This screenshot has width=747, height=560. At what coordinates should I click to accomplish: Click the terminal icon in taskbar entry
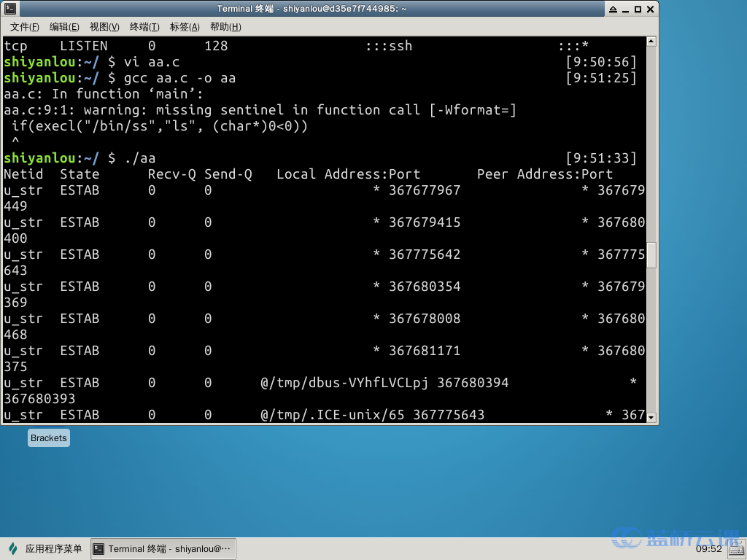[x=98, y=549]
